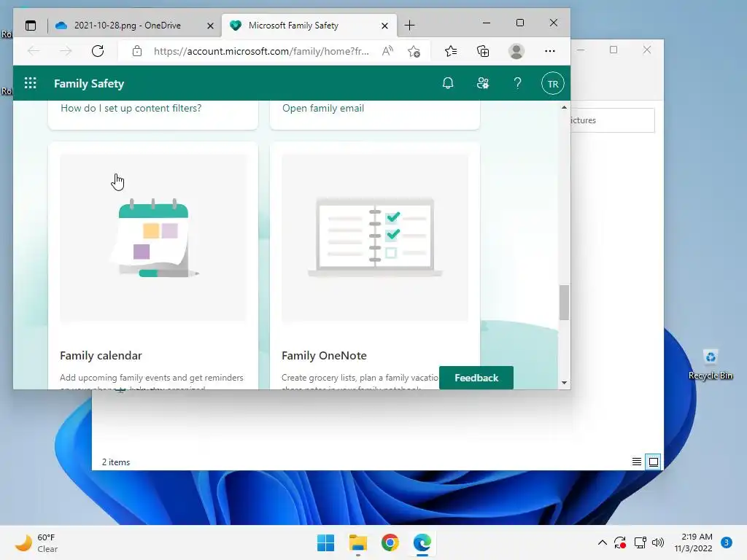
Task: Open the clock and calendar flyout
Action: tap(693, 542)
